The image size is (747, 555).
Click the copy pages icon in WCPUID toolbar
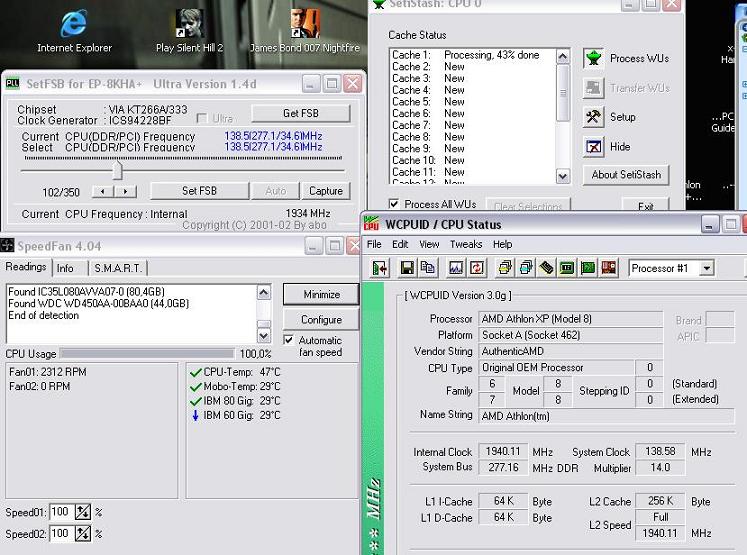point(428,268)
